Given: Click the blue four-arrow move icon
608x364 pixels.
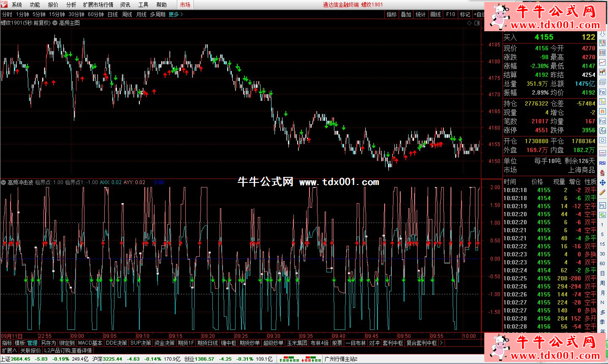Looking at the screenshot, I should 603,182.
